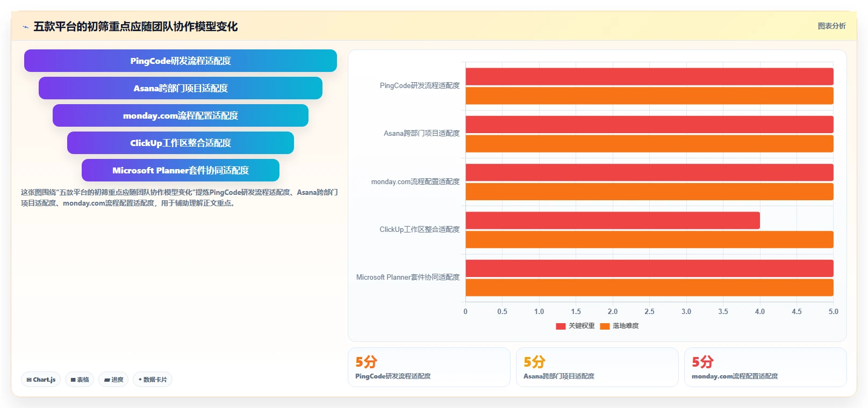This screenshot has width=868, height=408.
Task: Click the 表格 tag chip
Action: pos(80,380)
